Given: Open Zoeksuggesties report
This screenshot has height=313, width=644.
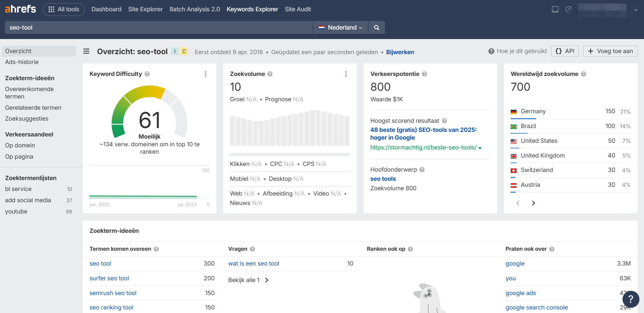Looking at the screenshot, I should 27,119.
